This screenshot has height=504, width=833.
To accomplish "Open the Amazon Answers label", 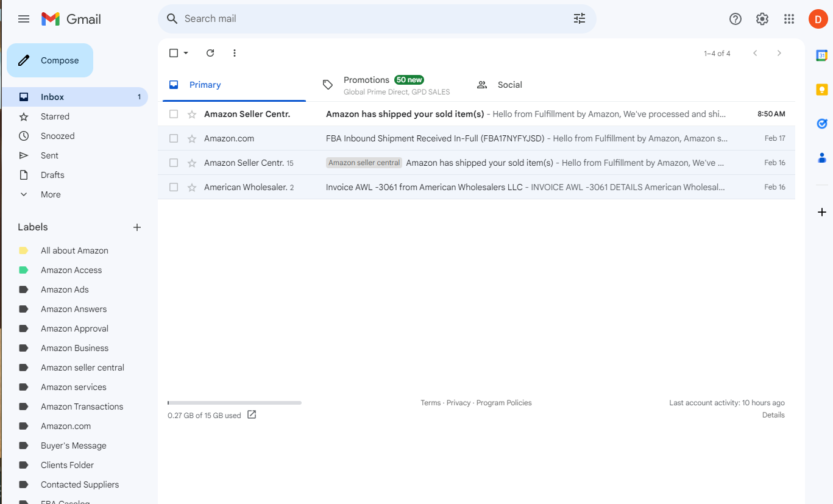I will pos(74,309).
